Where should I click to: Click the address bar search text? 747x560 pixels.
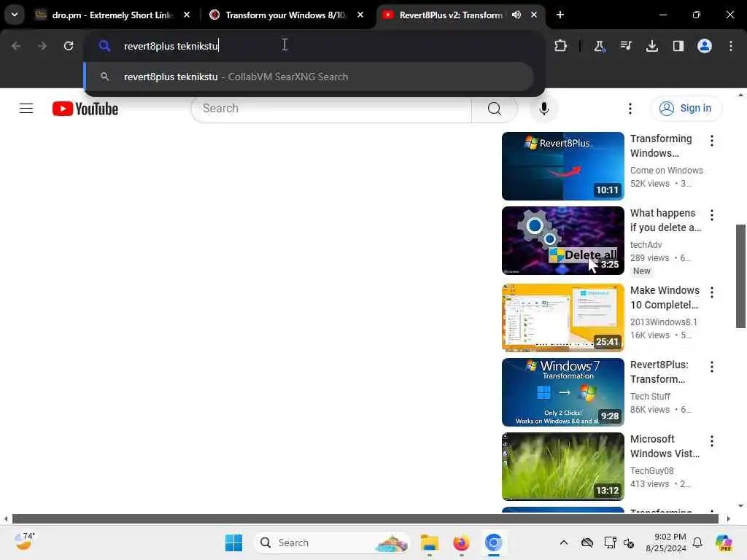[171, 46]
